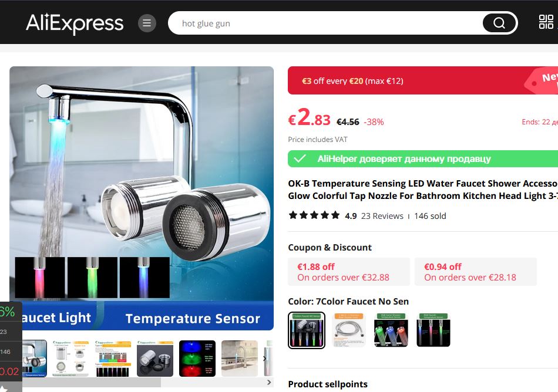Click the hot glue gun search field

pos(325,23)
